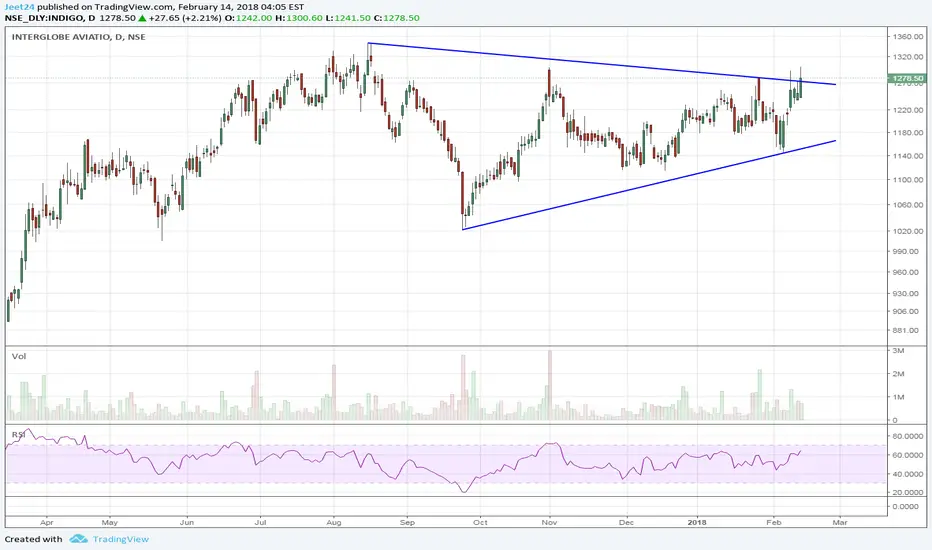932x550 pixels.
Task: Click the Dec label on time axis
Action: tap(626, 523)
